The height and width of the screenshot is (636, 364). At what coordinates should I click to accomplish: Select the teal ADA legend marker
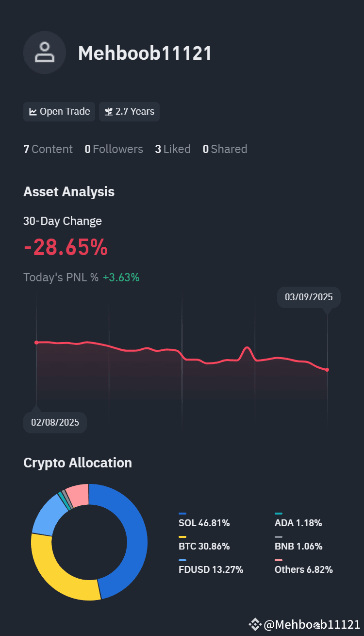coord(279,514)
